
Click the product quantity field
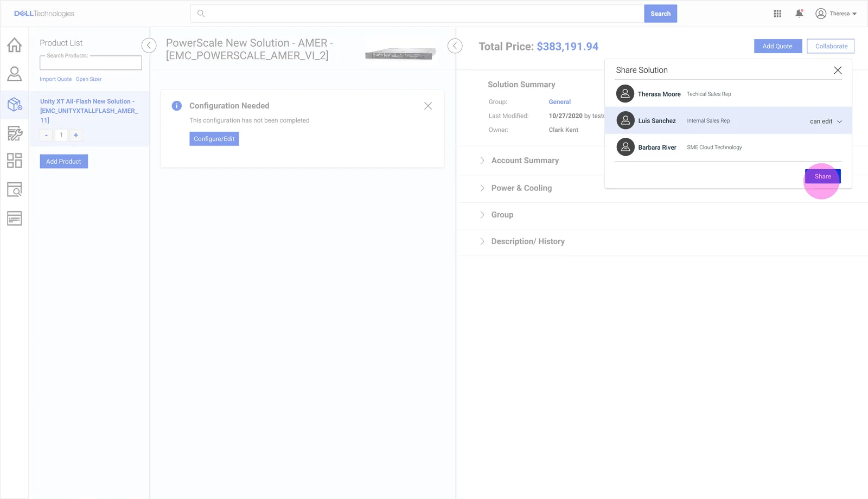point(61,135)
